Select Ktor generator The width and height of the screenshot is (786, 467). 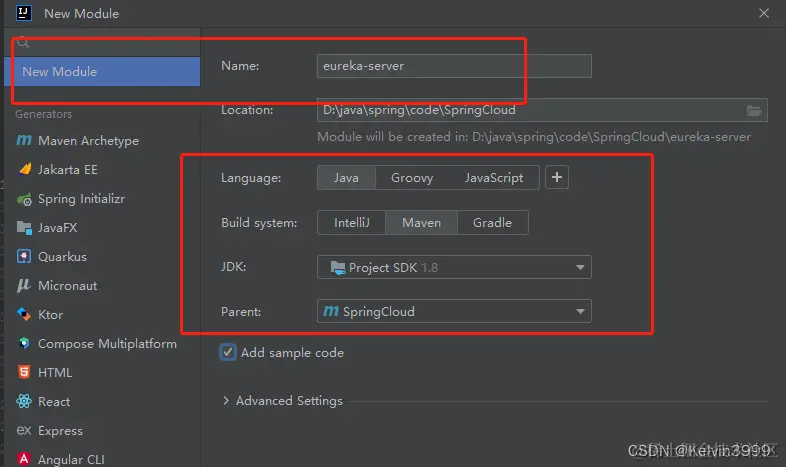click(102, 315)
